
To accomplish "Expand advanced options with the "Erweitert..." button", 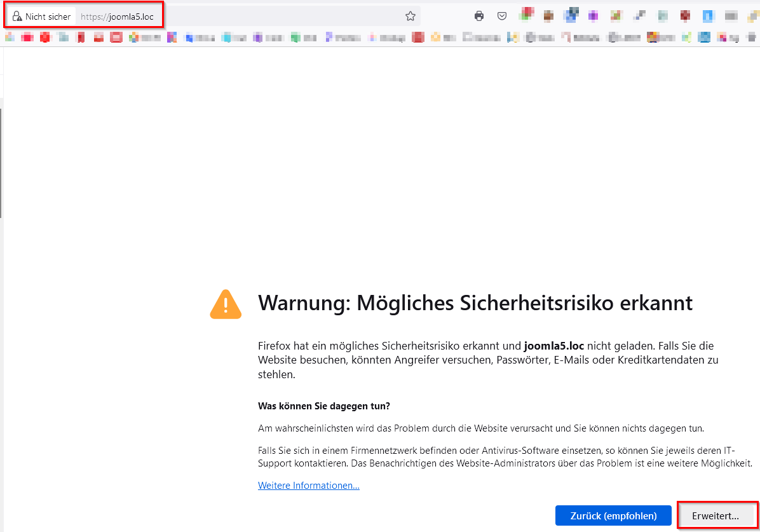I will (x=717, y=515).
